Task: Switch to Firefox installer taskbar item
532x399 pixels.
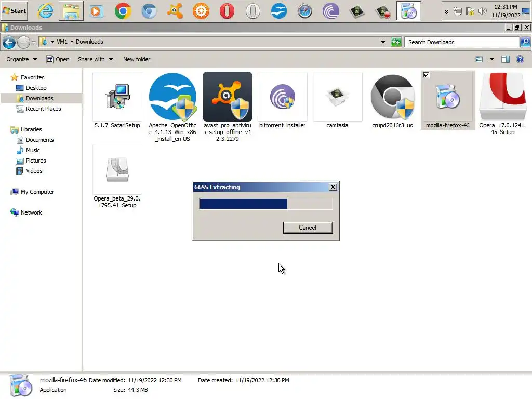Action: pos(409,11)
